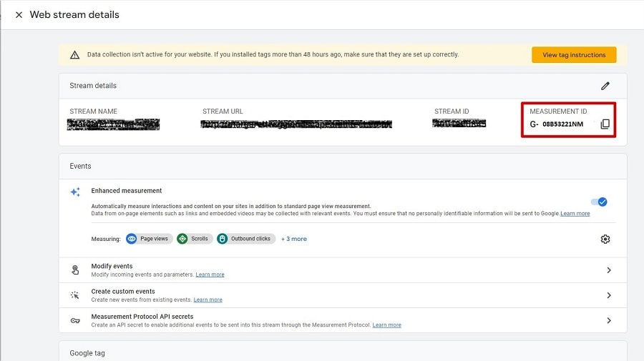Image resolution: width=644 pixels, height=361 pixels.
Task: Click the warning triangle icon
Action: click(74, 55)
